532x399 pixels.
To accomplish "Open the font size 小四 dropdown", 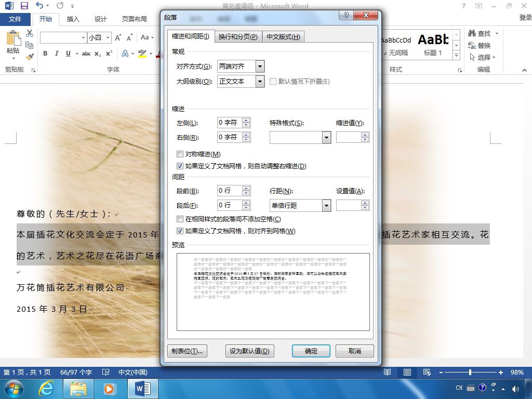I will click(108, 37).
